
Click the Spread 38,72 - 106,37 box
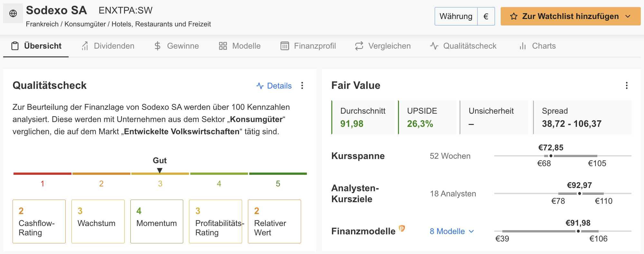click(582, 117)
